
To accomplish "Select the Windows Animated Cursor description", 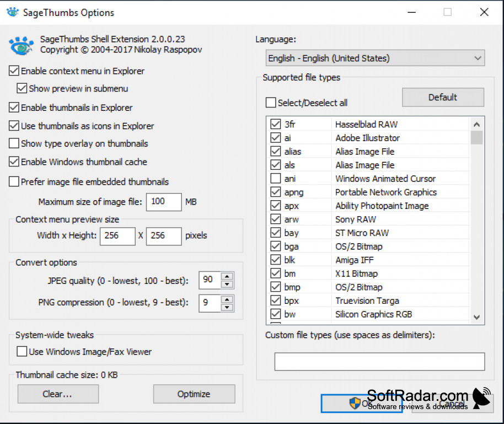I will pos(385,179).
